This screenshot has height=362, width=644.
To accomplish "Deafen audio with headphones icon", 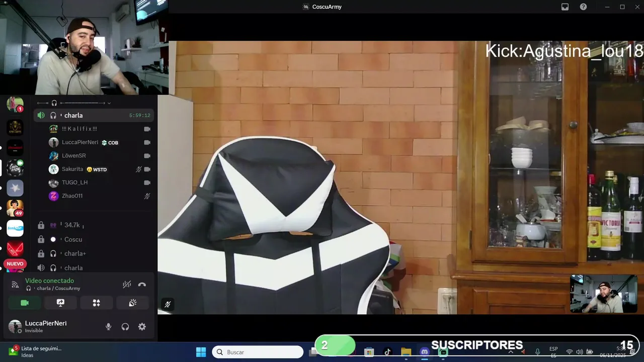I will tap(125, 327).
